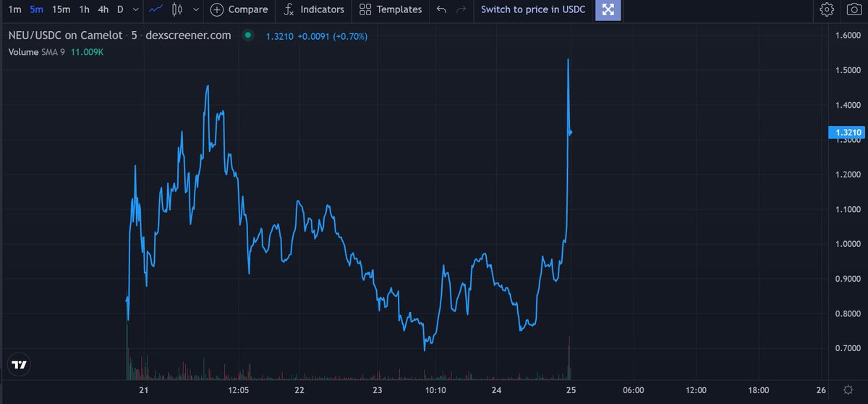This screenshot has width=868, height=404.
Task: Click the date 24 on time axis
Action: 497,390
